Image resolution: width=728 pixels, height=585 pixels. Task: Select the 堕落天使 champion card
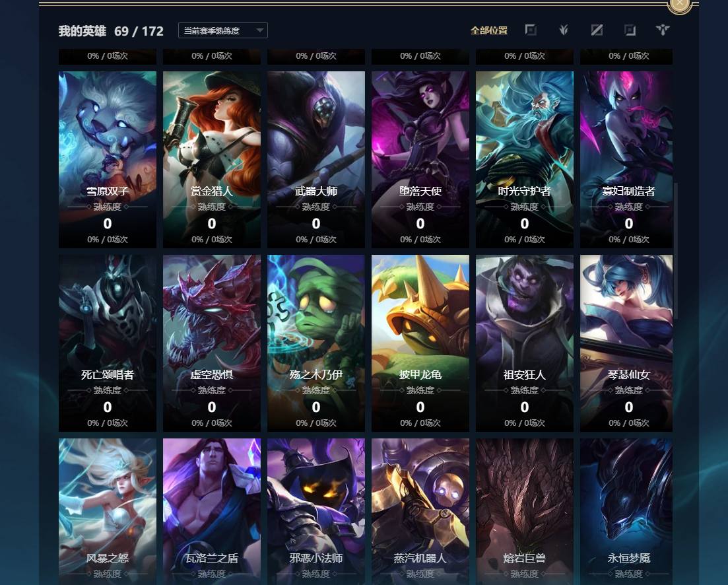pos(420,159)
